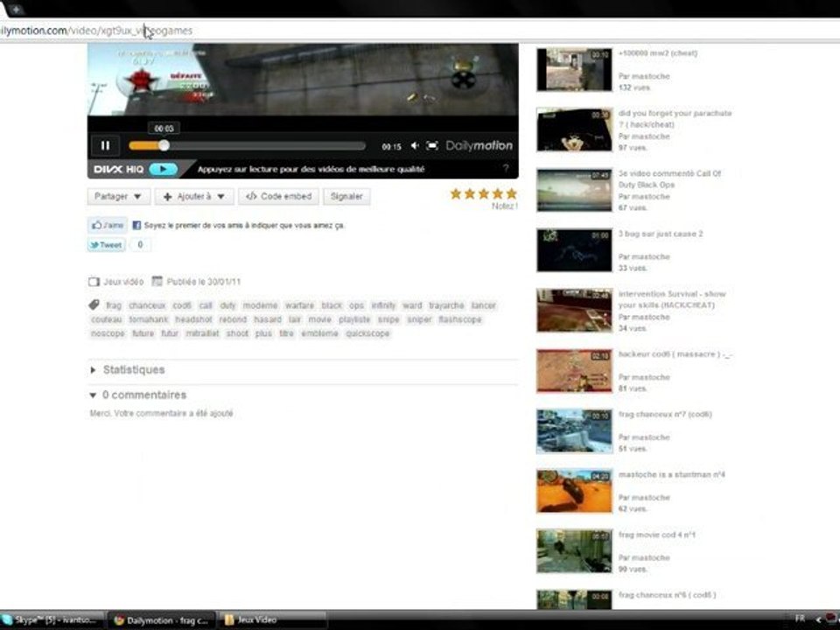Viewport: 840px width, 630px height.
Task: Click the Code embed button
Action: click(278, 197)
